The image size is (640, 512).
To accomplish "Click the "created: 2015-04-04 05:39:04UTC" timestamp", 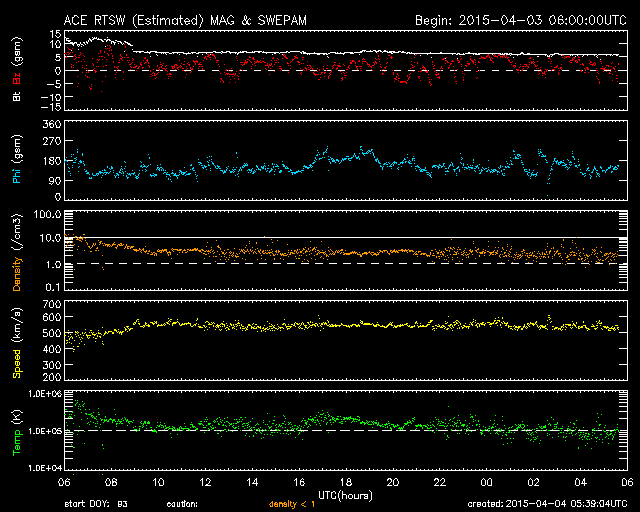I will tap(547, 504).
